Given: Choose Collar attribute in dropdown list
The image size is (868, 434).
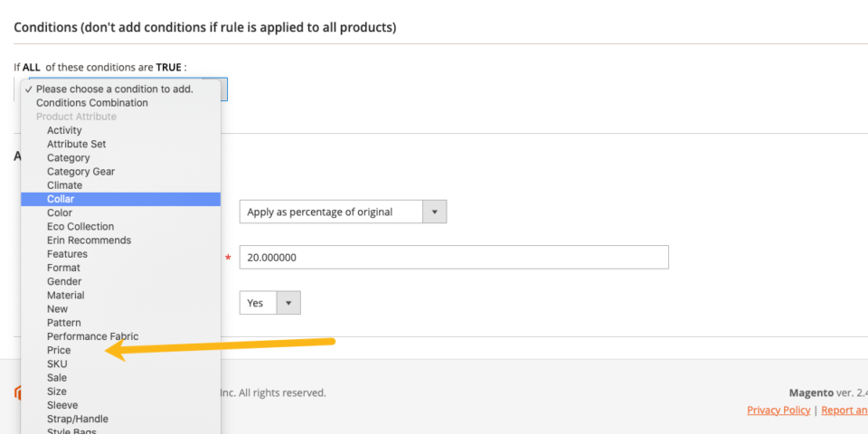Looking at the screenshot, I should pos(61,199).
